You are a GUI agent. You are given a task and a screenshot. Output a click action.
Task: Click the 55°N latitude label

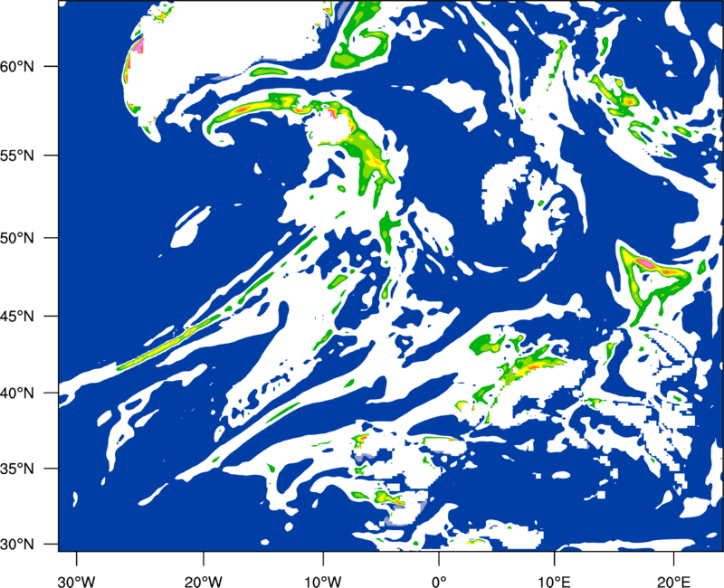click(17, 156)
